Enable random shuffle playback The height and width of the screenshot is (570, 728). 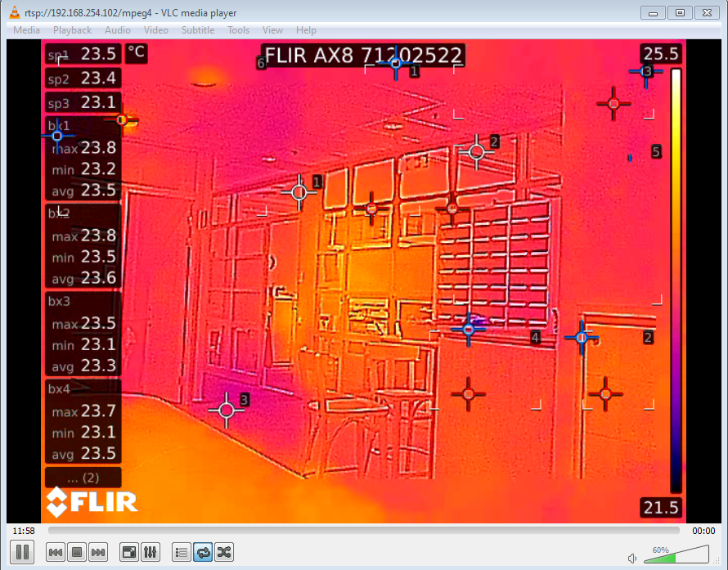(223, 552)
